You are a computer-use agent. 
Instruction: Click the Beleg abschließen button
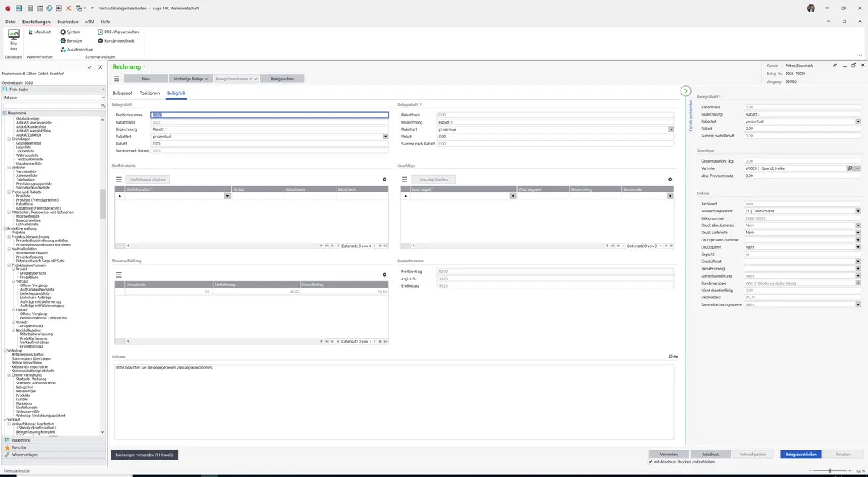tap(801, 454)
